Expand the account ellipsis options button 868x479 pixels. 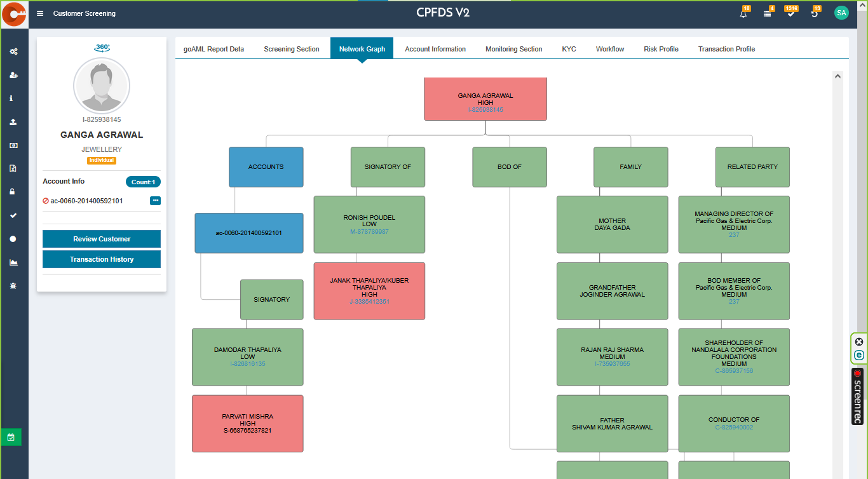point(155,201)
